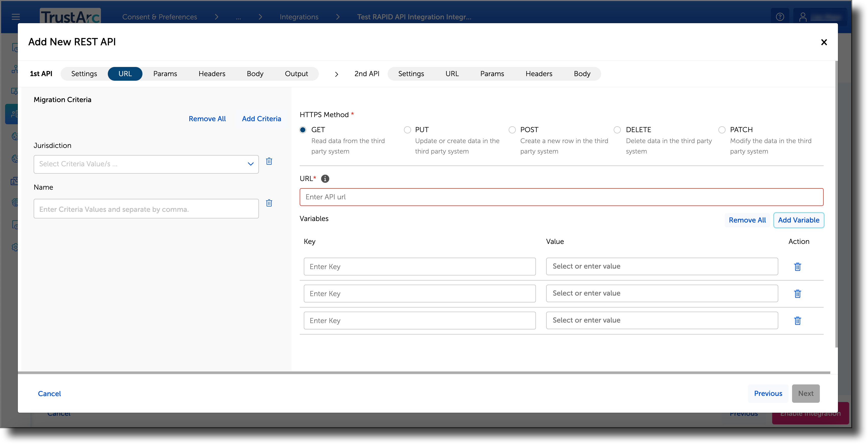Open the hamburger menu in top bar
Screen dimensions: 868x444
[16, 17]
